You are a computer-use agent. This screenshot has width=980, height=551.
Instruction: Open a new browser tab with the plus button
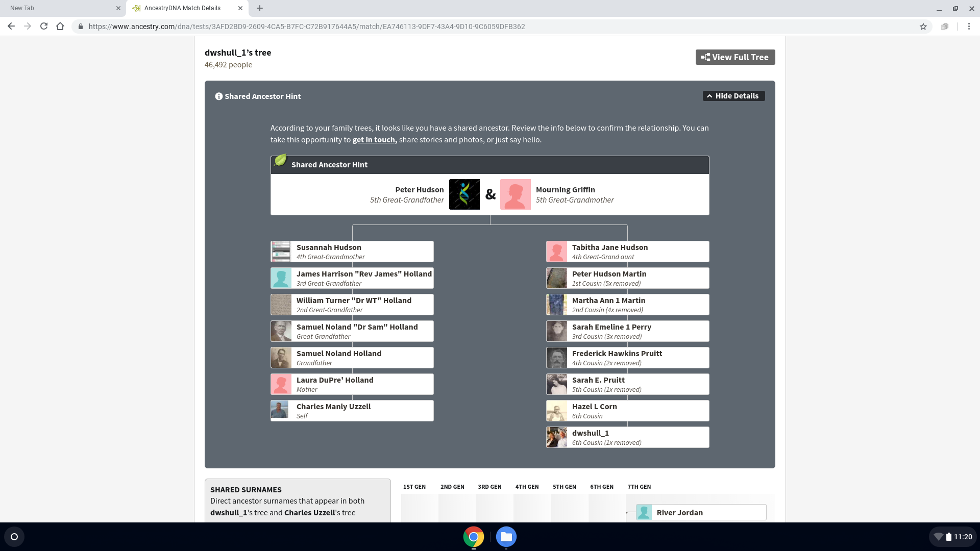(260, 8)
